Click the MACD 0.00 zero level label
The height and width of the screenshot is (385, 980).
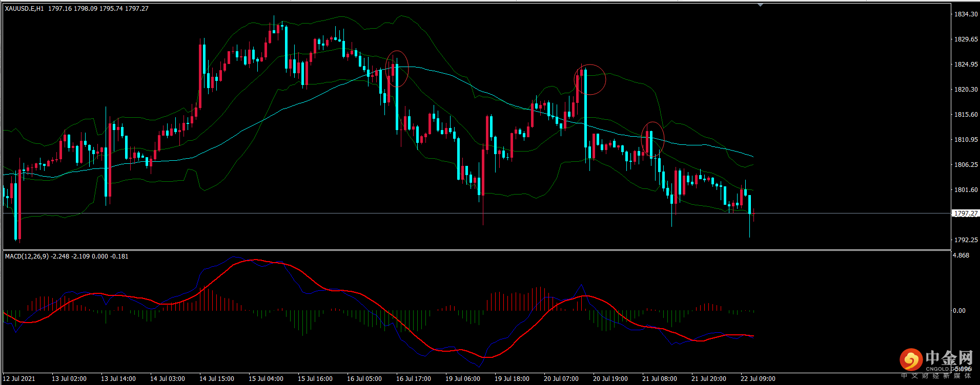[x=958, y=311]
